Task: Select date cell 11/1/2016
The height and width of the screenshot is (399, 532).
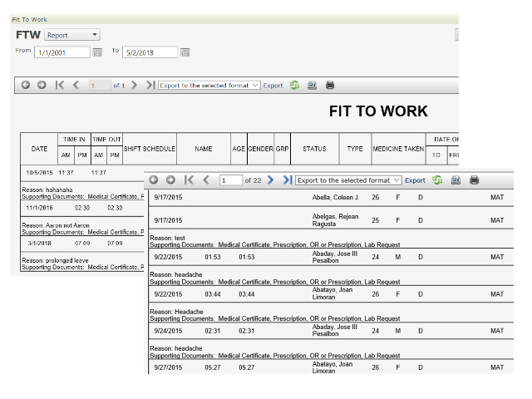Action: [39, 208]
